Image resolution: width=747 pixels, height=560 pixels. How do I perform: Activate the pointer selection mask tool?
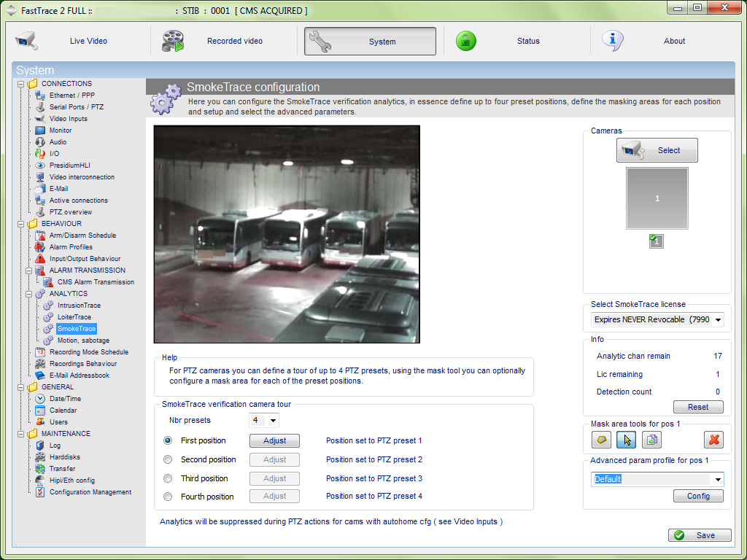click(x=626, y=440)
